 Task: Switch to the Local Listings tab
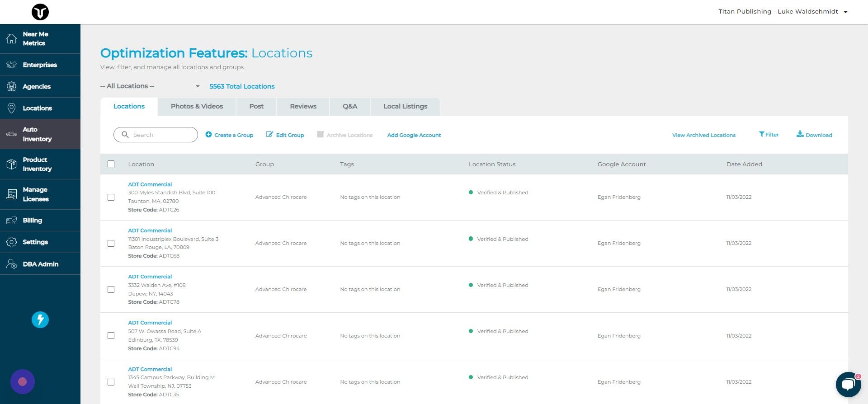pos(405,106)
